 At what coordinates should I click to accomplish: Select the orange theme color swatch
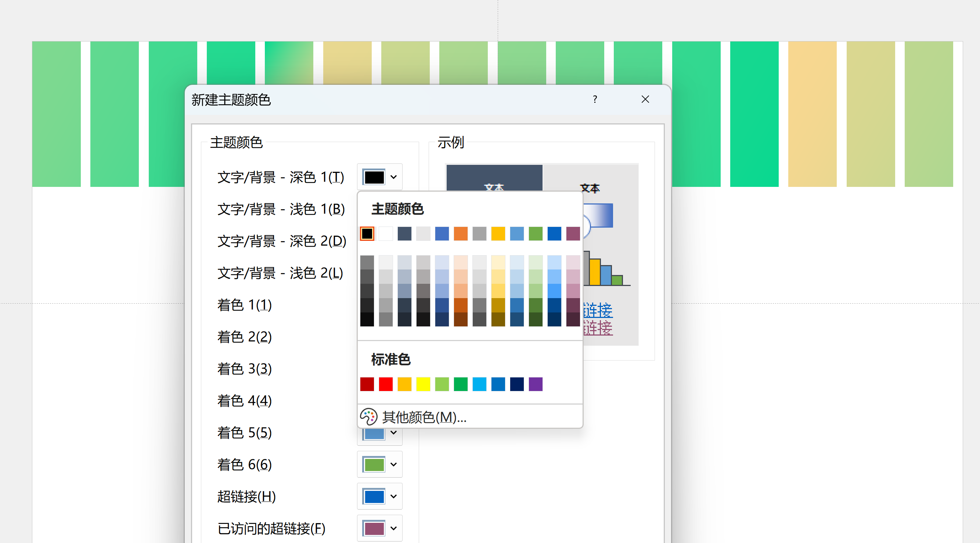pyautogui.click(x=461, y=234)
